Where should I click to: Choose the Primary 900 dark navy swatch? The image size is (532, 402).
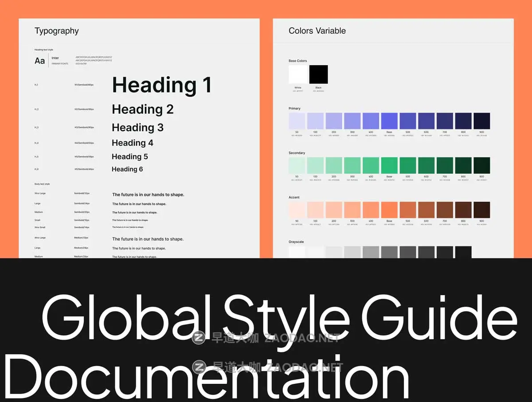point(481,121)
